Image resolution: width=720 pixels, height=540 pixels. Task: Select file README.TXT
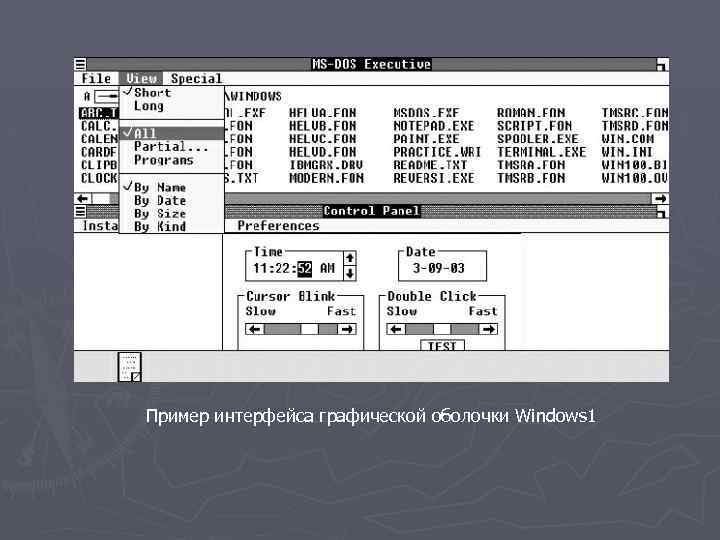(430, 165)
